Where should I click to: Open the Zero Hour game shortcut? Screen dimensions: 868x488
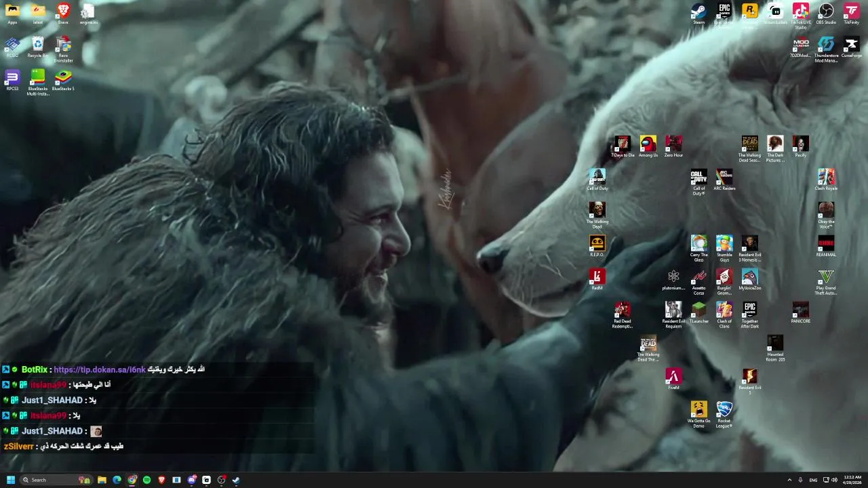pos(673,146)
